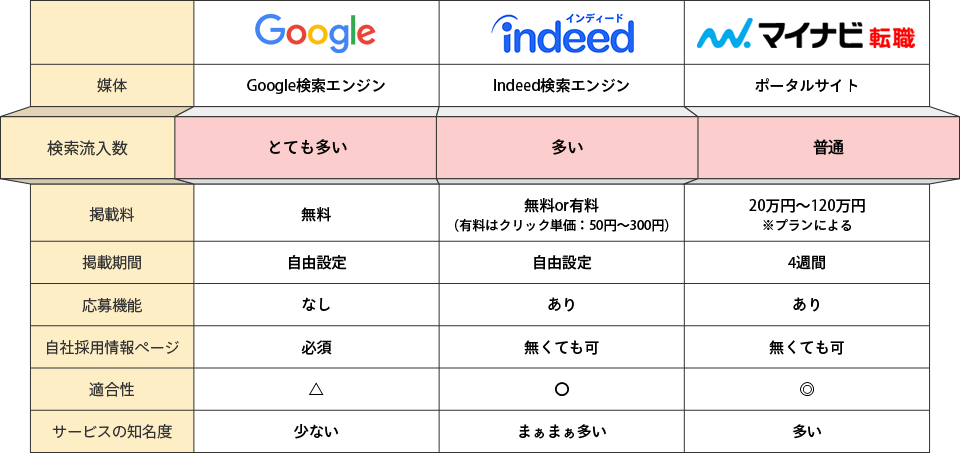Click the 20万円〜120万円 price cell

(807, 213)
